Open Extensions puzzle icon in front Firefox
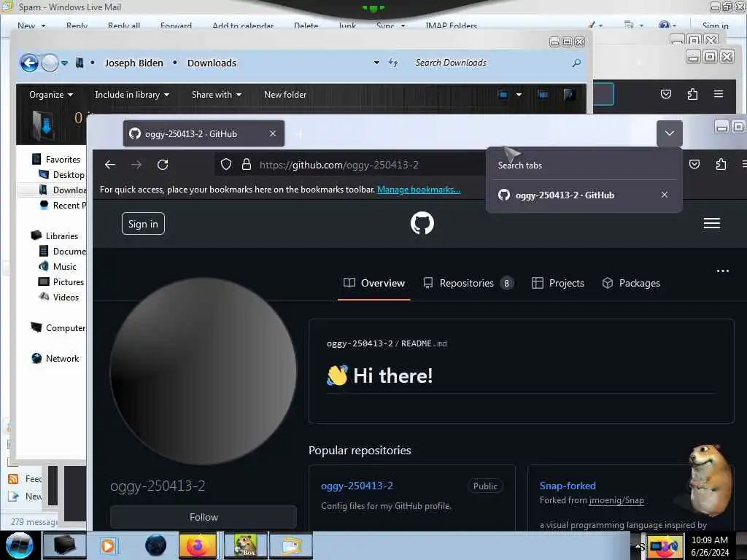 [721, 164]
